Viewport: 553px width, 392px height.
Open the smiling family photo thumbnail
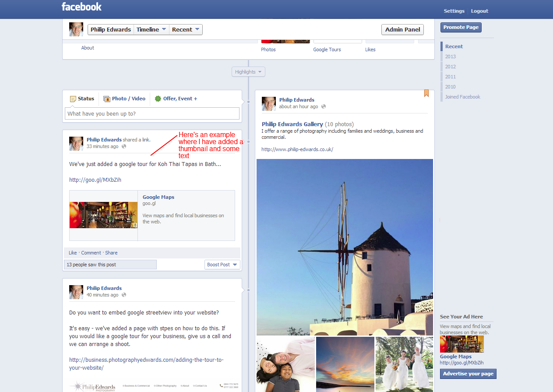pyautogui.click(x=285, y=364)
